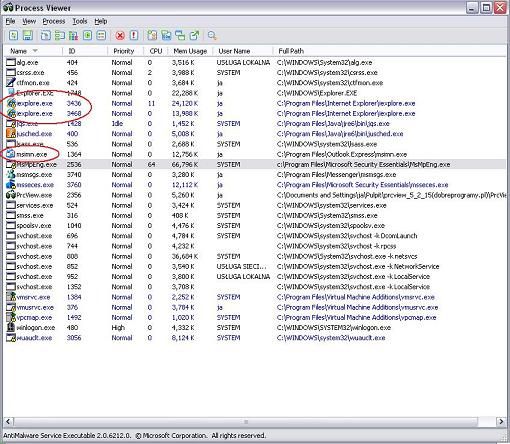
Task: Click the red X kill process icon
Action: (120, 35)
